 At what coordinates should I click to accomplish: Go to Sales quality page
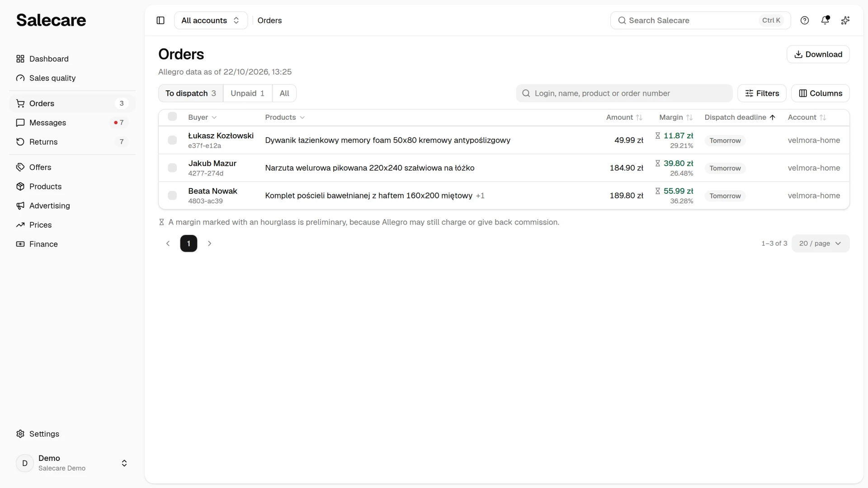(72, 78)
